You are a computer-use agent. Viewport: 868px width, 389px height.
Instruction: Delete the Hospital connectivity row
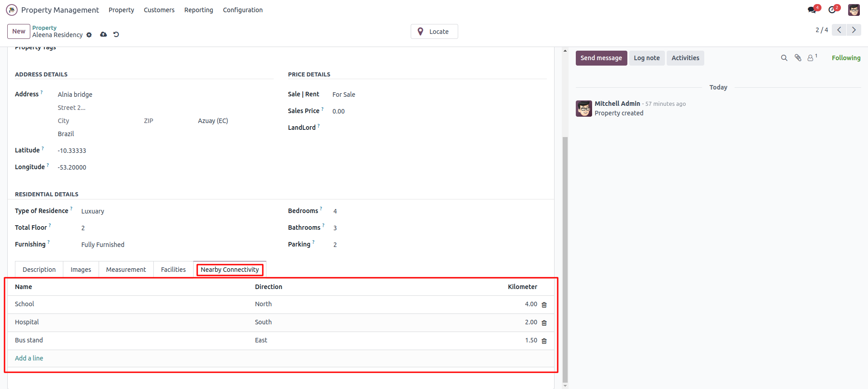(544, 323)
